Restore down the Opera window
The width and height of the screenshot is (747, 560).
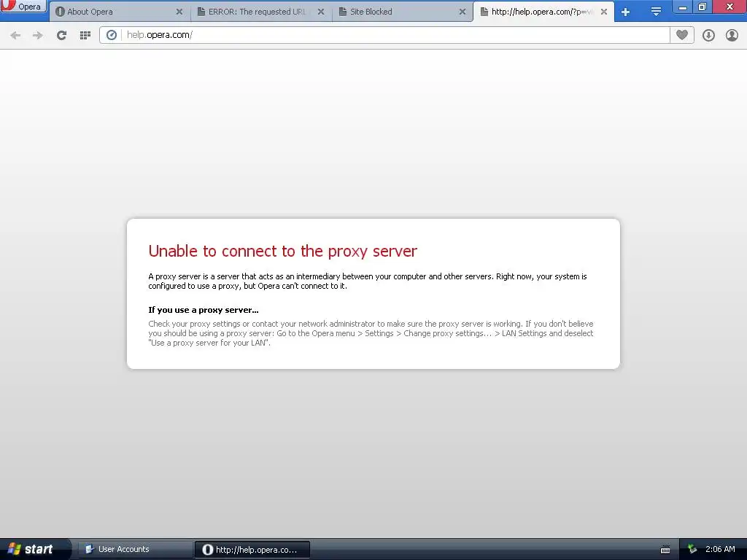click(703, 7)
